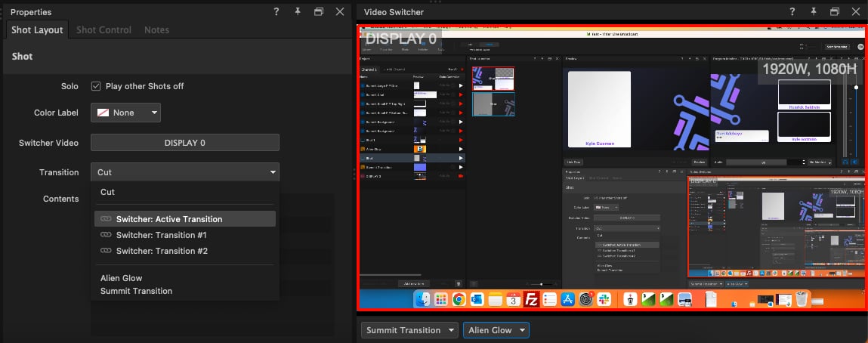
Task: Click the DISPLAY 0 label in the switcher preview
Action: click(401, 39)
